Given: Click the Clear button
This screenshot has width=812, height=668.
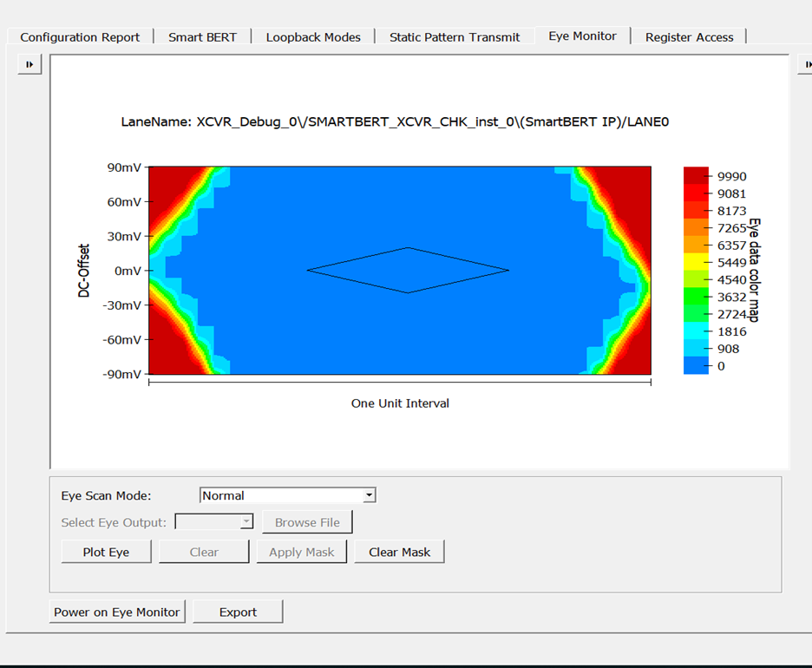Looking at the screenshot, I should (x=204, y=552).
